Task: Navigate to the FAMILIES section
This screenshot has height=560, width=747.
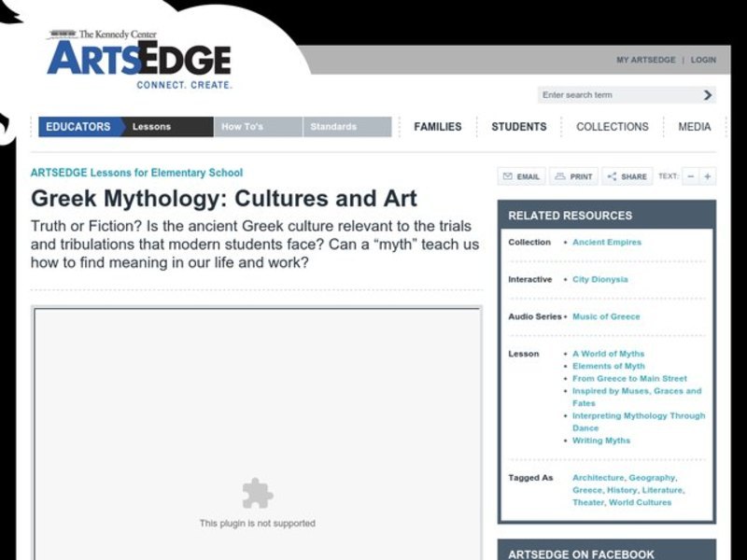Action: point(438,126)
